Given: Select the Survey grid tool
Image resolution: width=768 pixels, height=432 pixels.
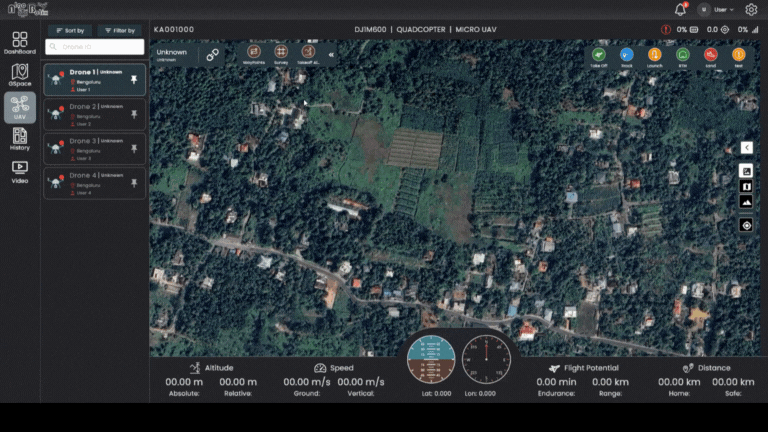Looking at the screenshot, I should point(281,53).
